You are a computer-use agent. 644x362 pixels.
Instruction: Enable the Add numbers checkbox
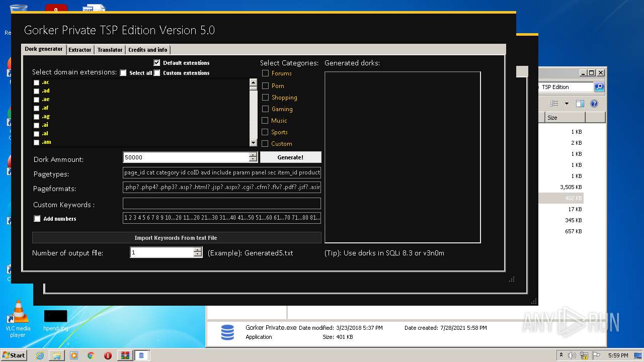click(x=37, y=219)
